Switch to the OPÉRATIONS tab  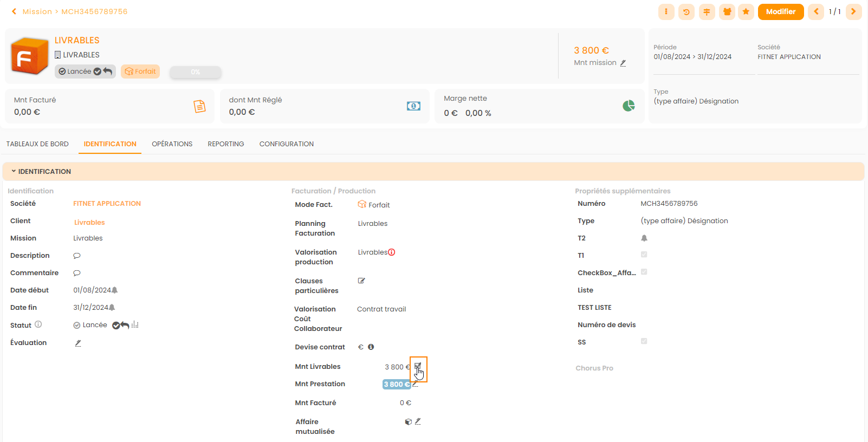coord(172,144)
